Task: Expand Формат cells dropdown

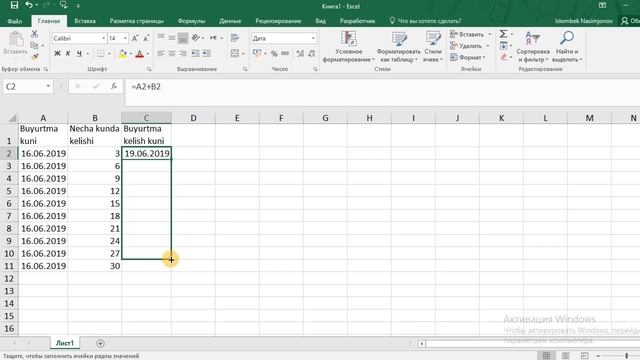Action: [x=484, y=57]
